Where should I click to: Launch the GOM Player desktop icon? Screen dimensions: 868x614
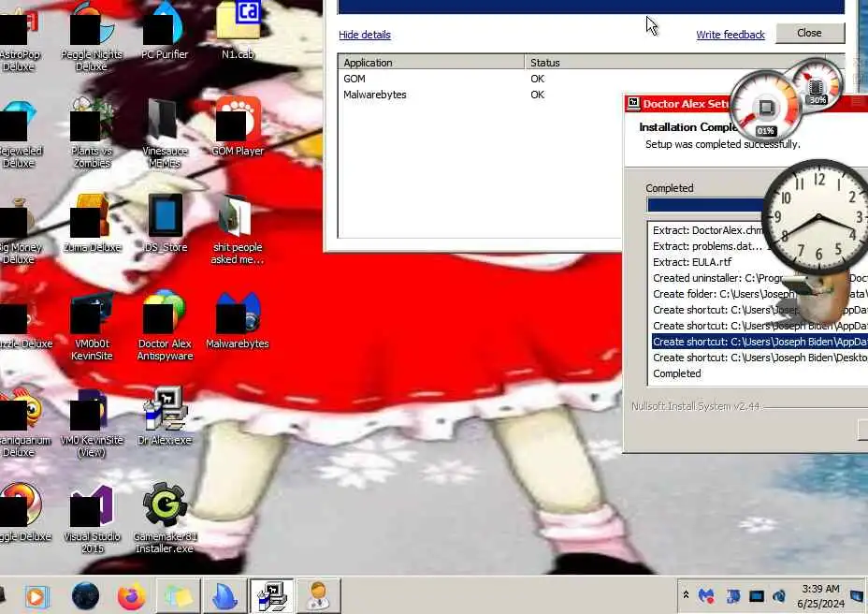pos(238,127)
